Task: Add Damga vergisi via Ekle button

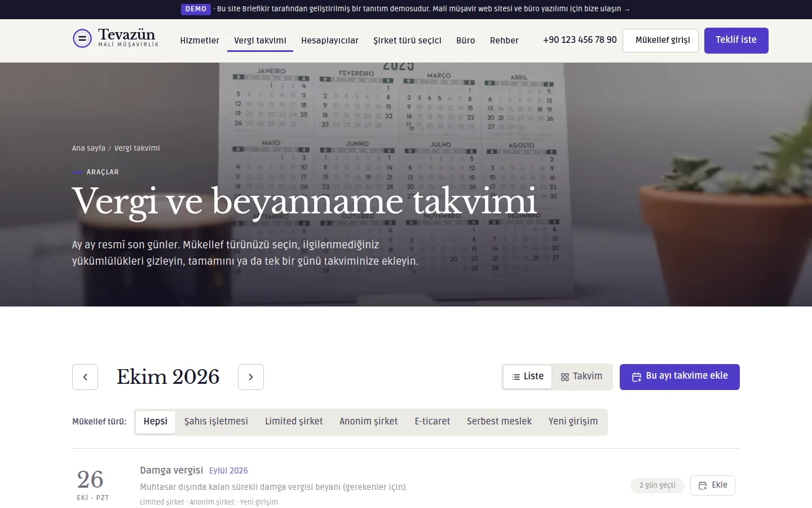Action: [x=713, y=485]
